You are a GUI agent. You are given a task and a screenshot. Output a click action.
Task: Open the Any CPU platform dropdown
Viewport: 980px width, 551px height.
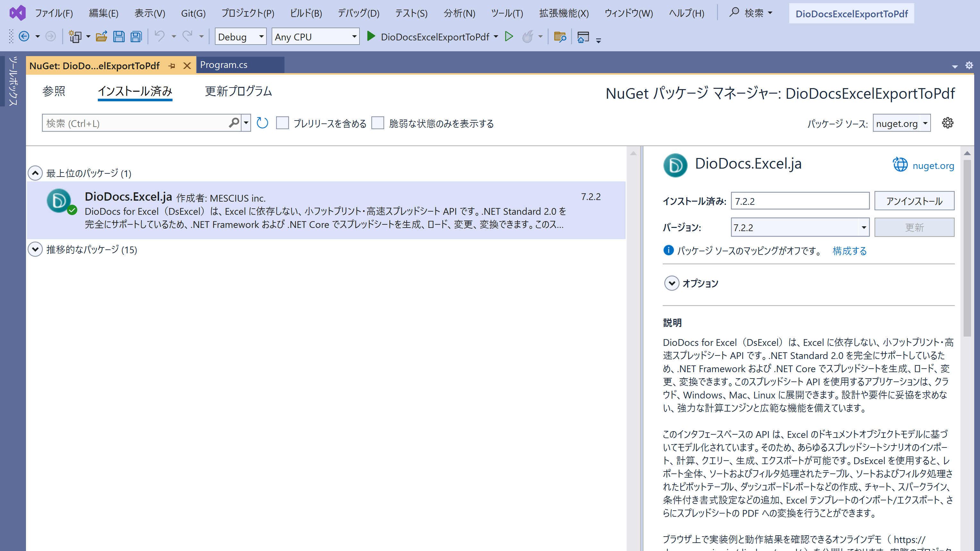(x=315, y=37)
